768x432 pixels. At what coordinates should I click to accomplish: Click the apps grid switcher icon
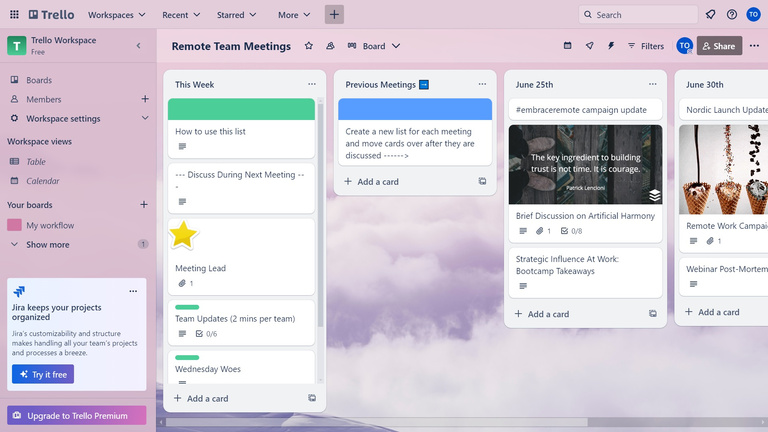13,15
